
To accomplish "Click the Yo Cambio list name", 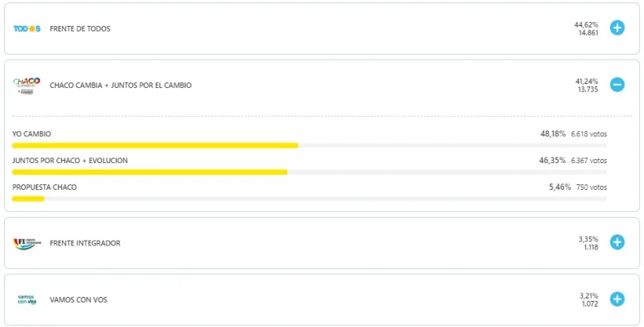I will click(32, 134).
